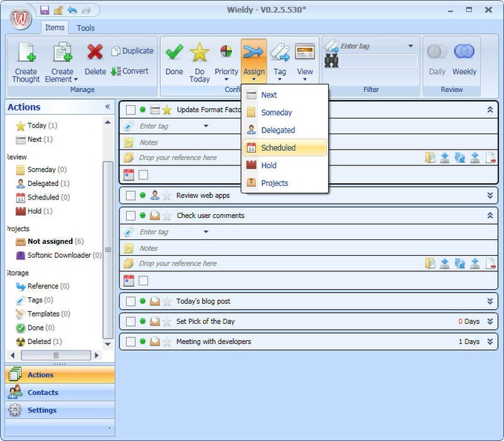Click the Duplicate button
The height and width of the screenshot is (441, 504).
[133, 51]
